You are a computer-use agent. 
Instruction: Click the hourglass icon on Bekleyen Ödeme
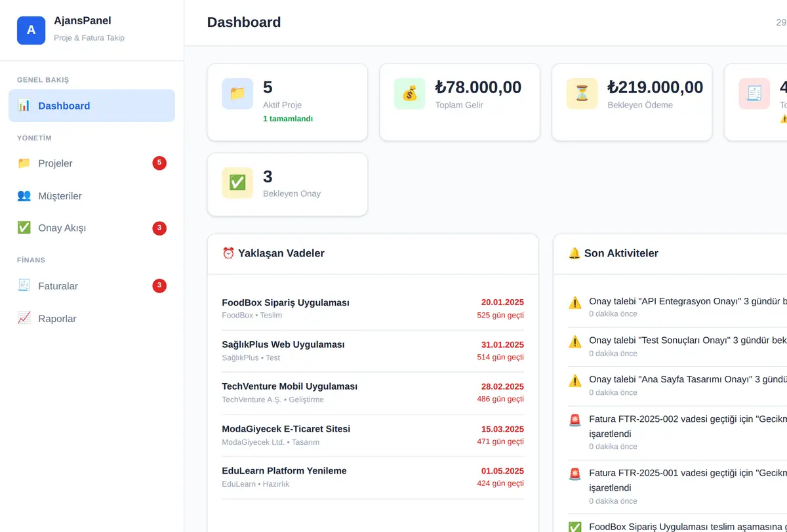[582, 94]
